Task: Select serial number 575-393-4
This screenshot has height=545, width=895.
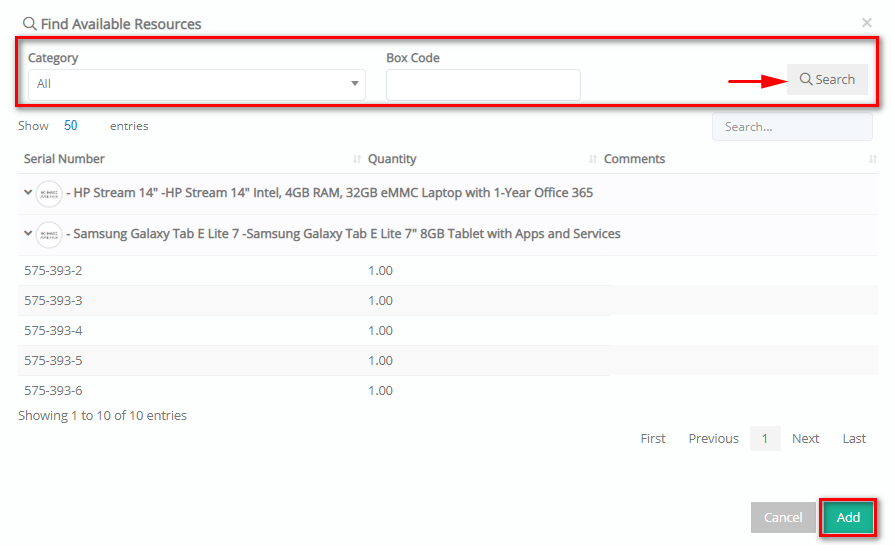Action: pos(53,331)
